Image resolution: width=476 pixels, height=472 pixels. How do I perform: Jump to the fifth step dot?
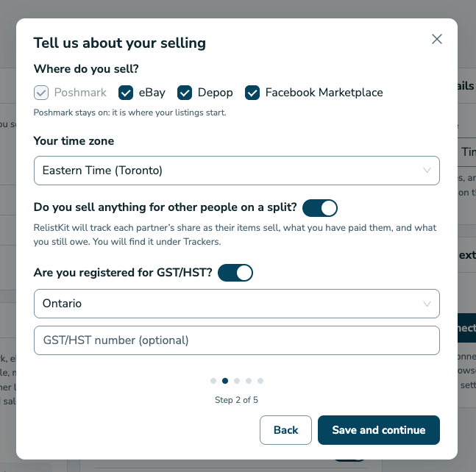tap(260, 381)
